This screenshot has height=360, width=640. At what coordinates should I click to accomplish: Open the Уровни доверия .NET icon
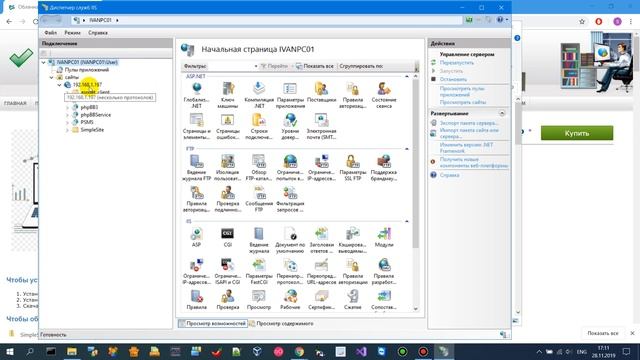(x=290, y=127)
